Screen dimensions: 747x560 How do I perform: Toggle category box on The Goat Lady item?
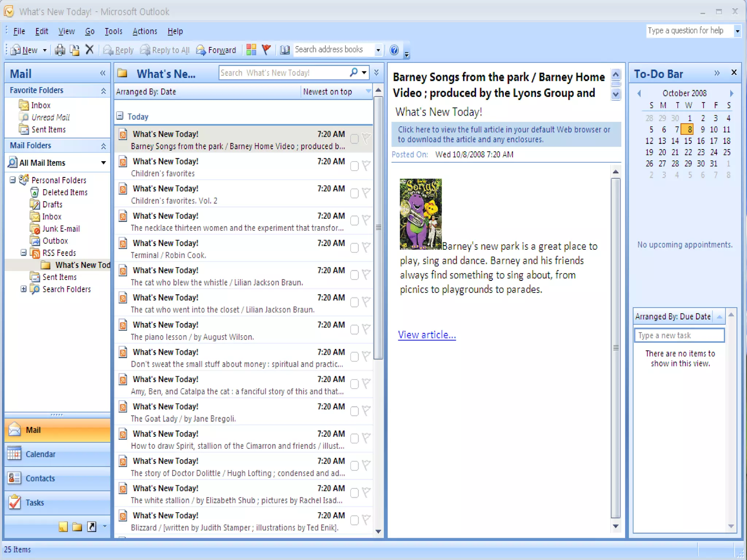[x=354, y=411]
